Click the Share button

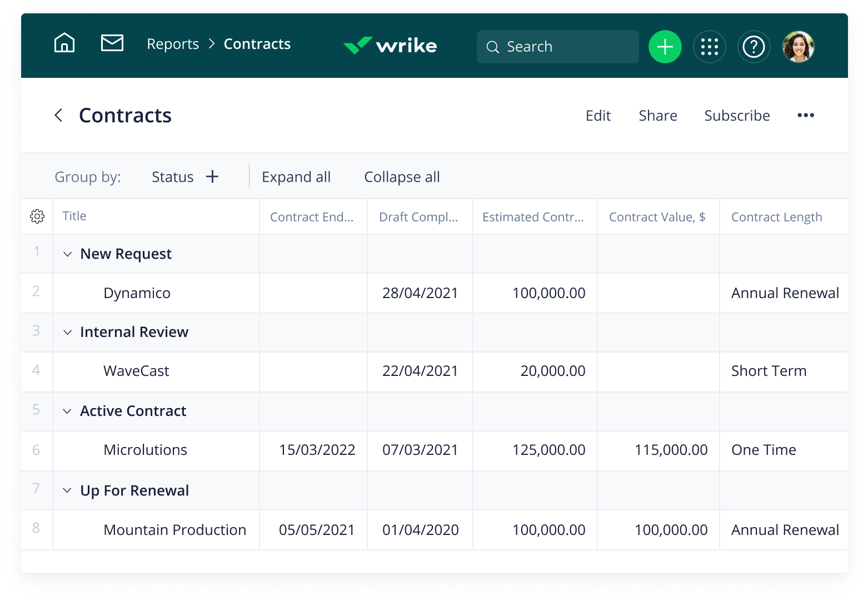coord(658,116)
